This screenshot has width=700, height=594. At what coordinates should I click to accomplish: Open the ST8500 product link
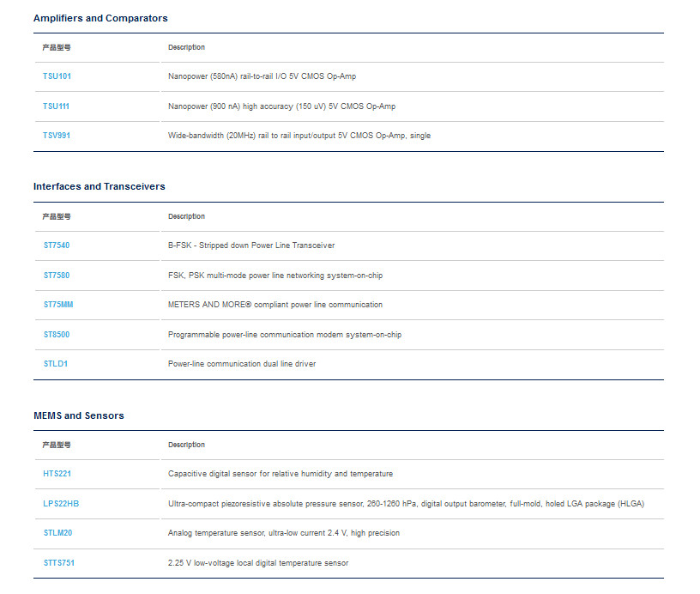pyautogui.click(x=57, y=335)
